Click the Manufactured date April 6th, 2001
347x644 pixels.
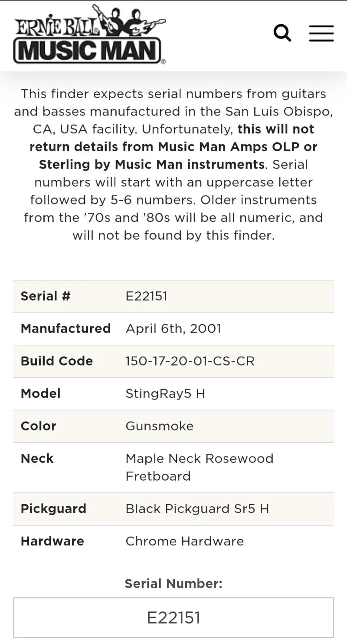click(173, 328)
